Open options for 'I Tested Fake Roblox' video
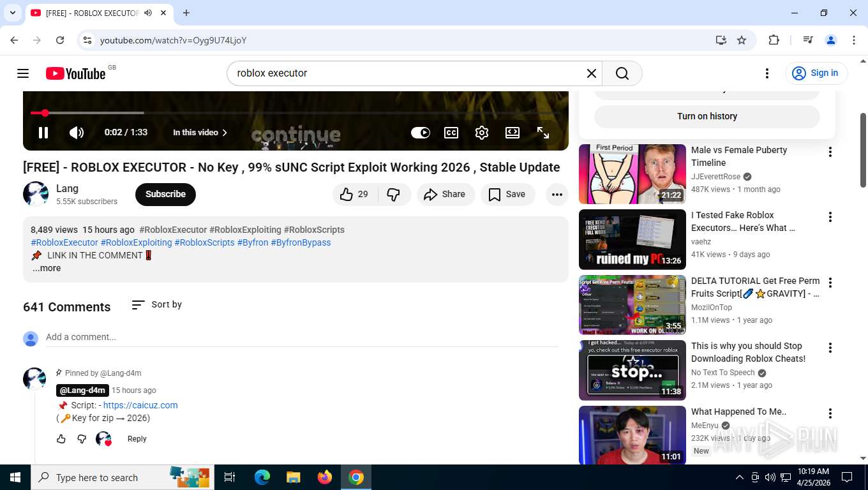 (x=830, y=217)
